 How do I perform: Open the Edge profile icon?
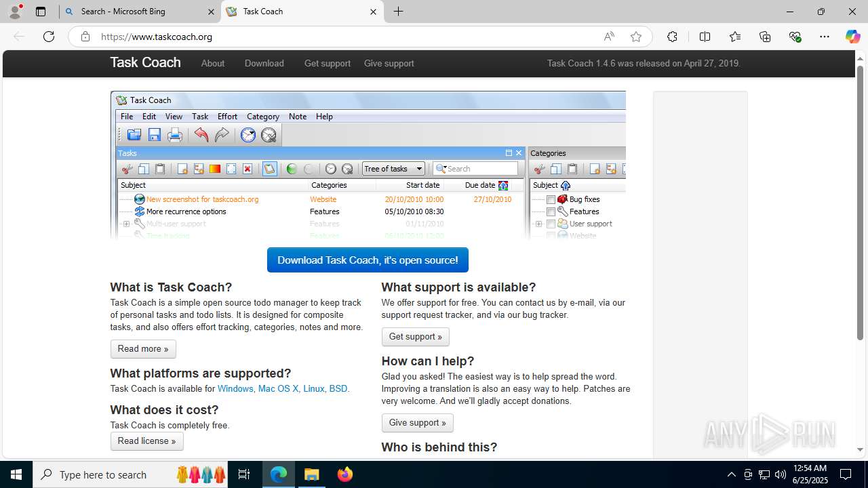(x=15, y=12)
